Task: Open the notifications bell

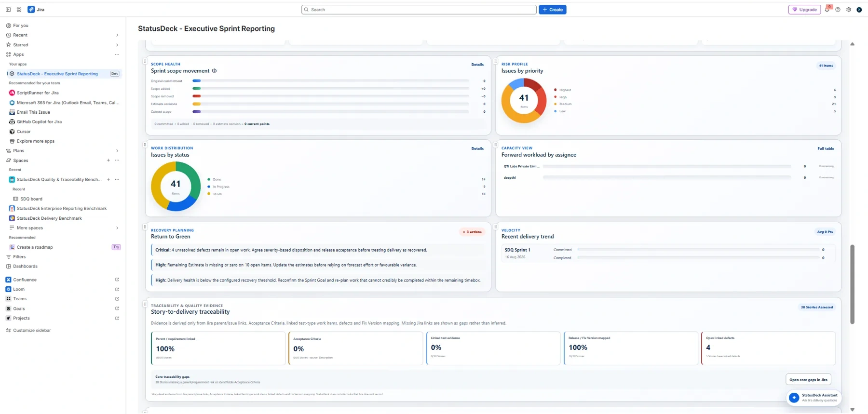Action: pos(827,10)
